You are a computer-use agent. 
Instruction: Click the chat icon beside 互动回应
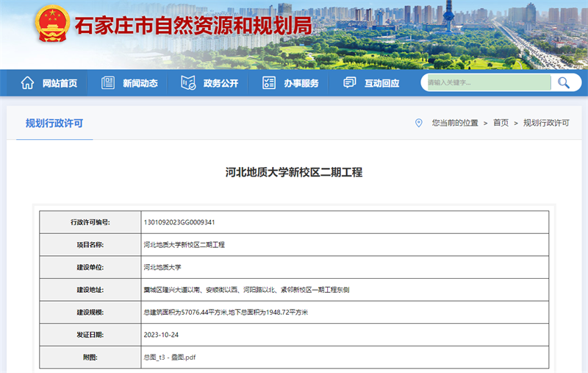(x=350, y=82)
